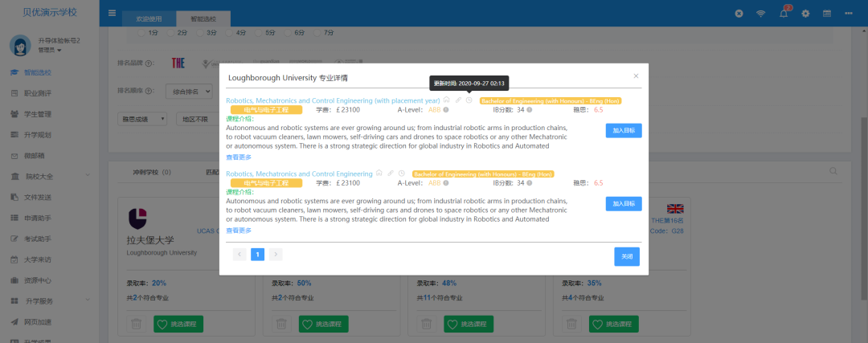
Task: Open Robotics course with placement year link
Action: (333, 100)
